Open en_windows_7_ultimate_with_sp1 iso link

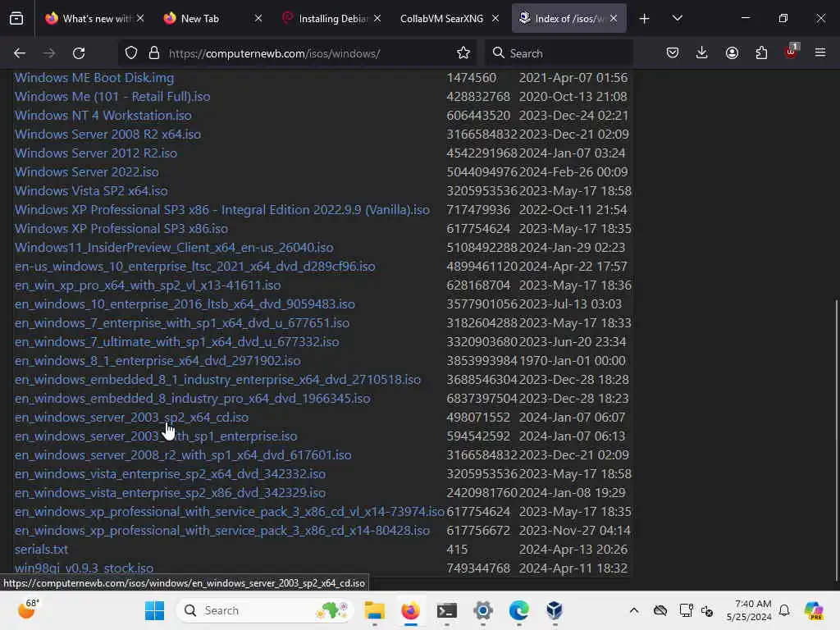click(x=177, y=342)
